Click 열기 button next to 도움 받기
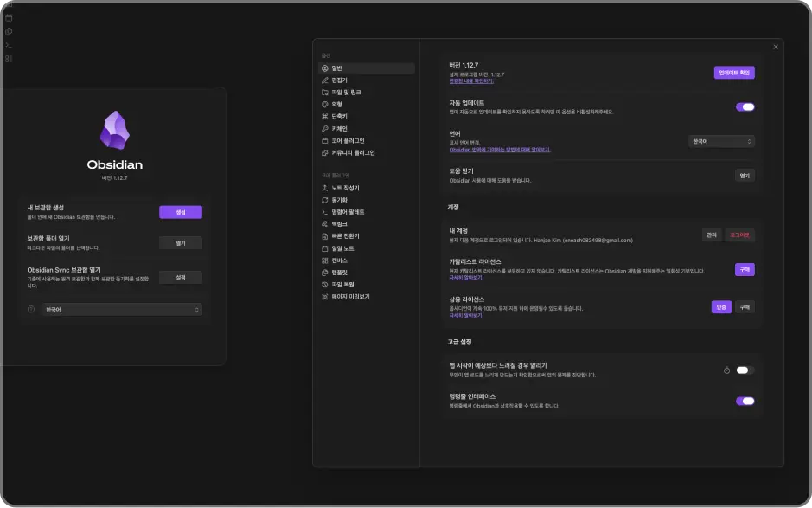Image resolution: width=812 pixels, height=508 pixels. 745,176
